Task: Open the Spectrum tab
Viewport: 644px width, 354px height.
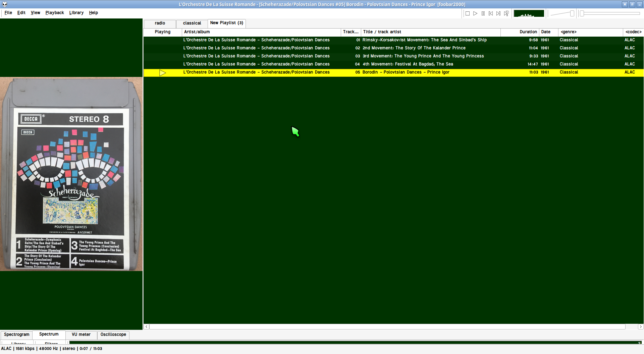Action: click(x=49, y=334)
